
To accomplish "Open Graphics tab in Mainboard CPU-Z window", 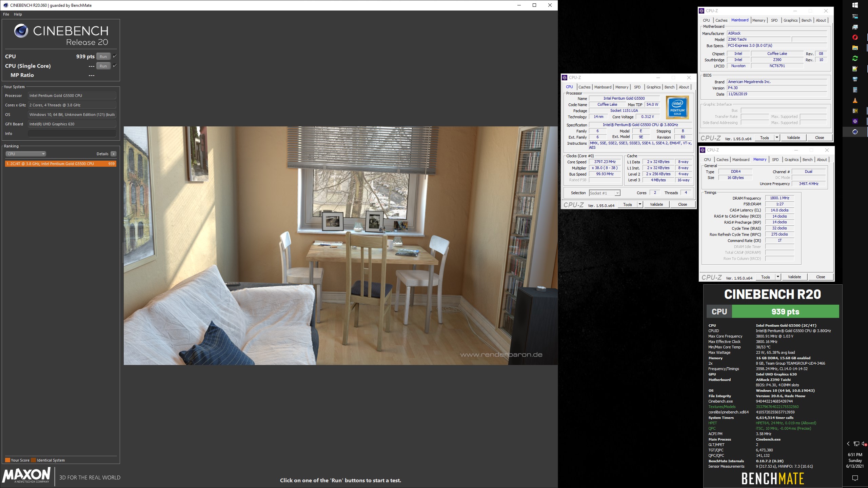I will click(790, 20).
